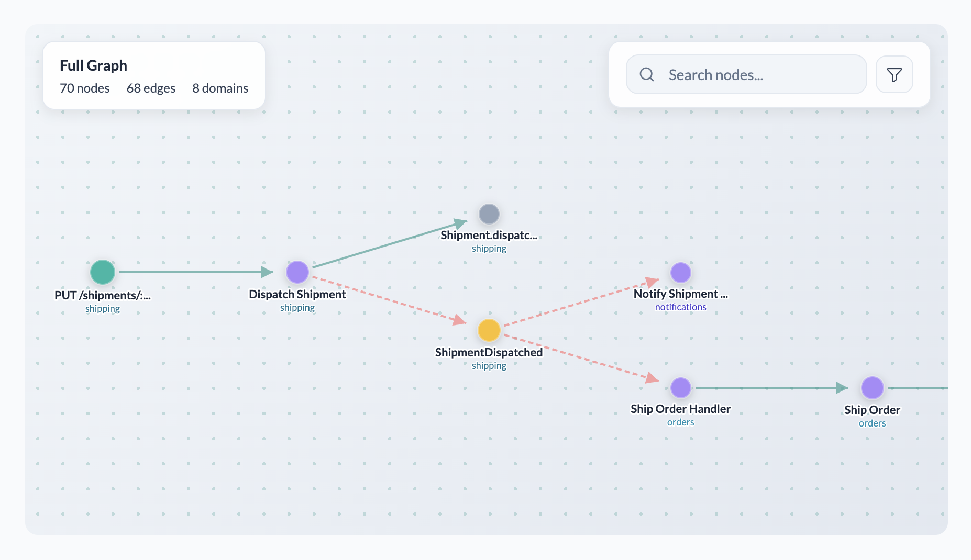
Task: Select the PUT /shipments/: endpoint node
Action: (x=103, y=272)
